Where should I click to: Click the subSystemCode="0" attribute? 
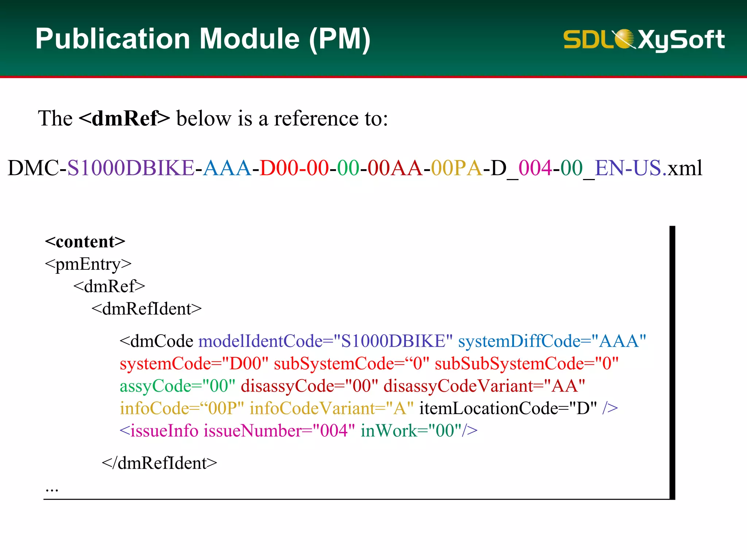[352, 363]
